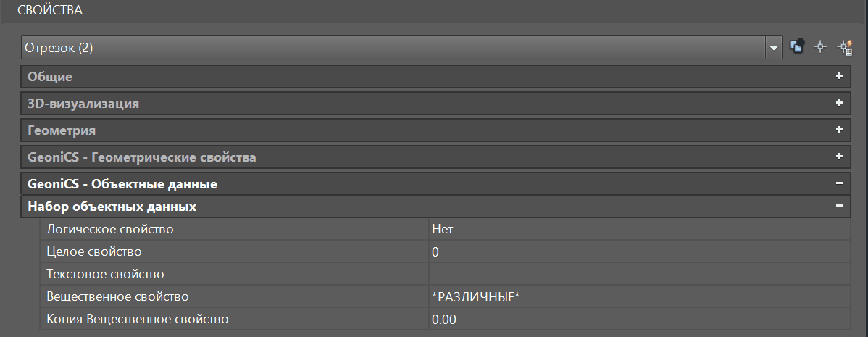This screenshot has width=868, height=337.
Task: Click the empty Текстовое свойство value field
Action: coord(638,274)
